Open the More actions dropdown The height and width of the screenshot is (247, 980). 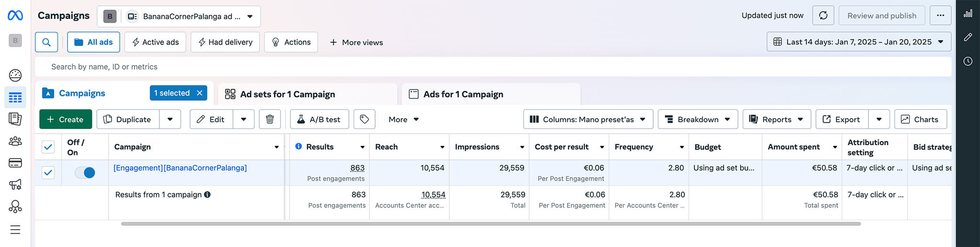tap(403, 119)
